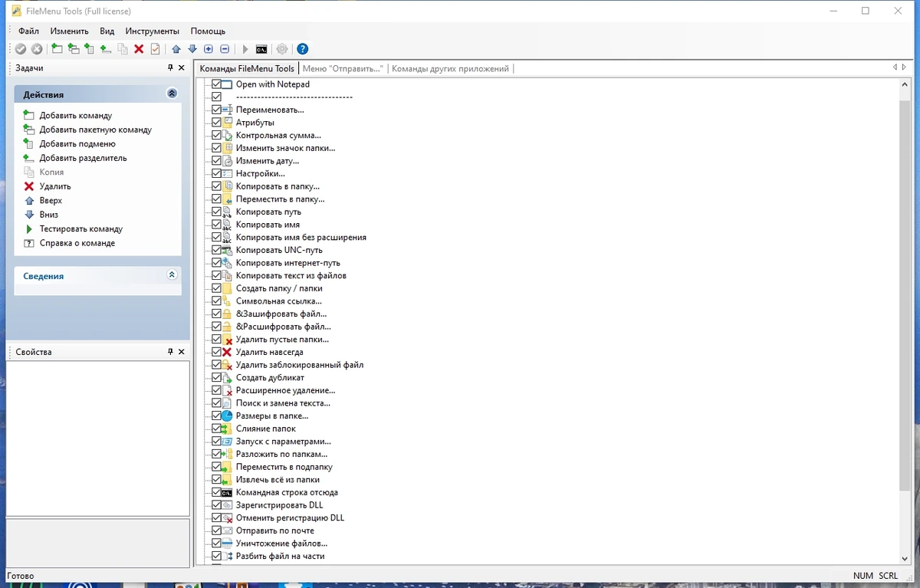920x588 pixels.
Task: Close the Свойства panel
Action: point(182,352)
